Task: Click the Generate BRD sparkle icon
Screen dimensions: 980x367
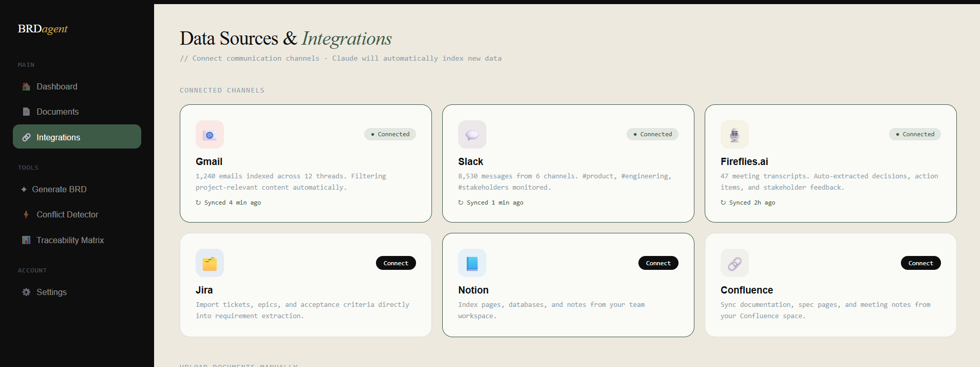Action: [x=24, y=189]
